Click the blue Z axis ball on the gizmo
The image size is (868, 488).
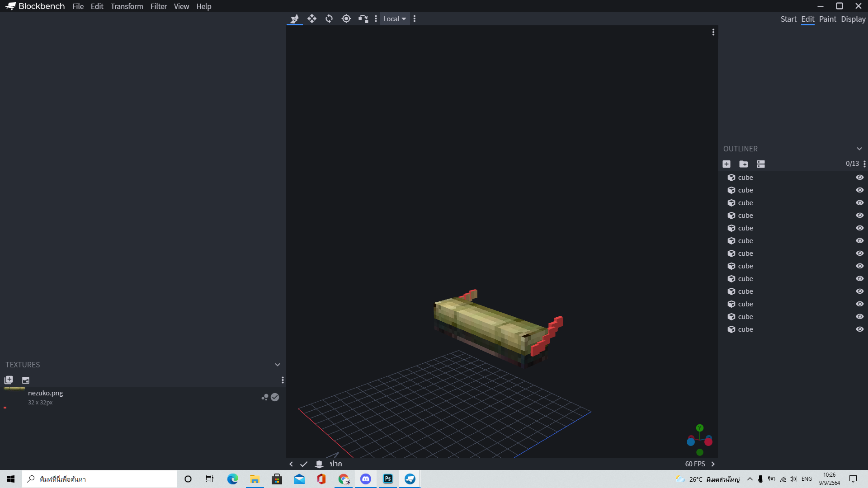691,442
